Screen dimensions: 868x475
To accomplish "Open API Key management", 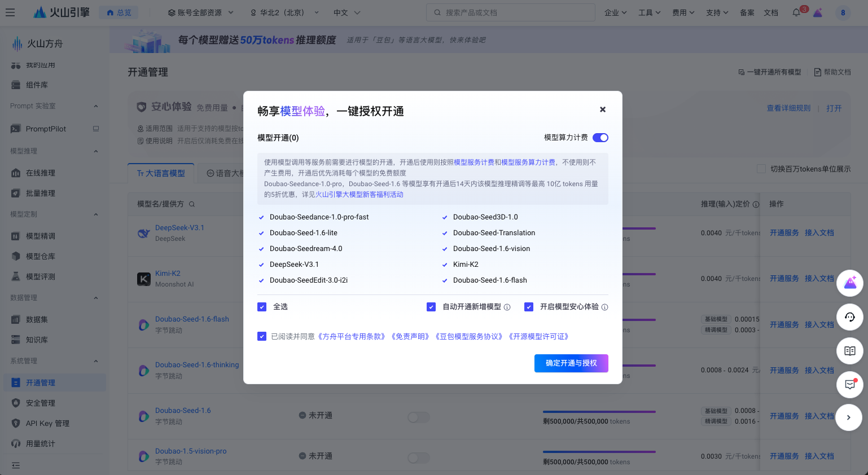I will 47,423.
